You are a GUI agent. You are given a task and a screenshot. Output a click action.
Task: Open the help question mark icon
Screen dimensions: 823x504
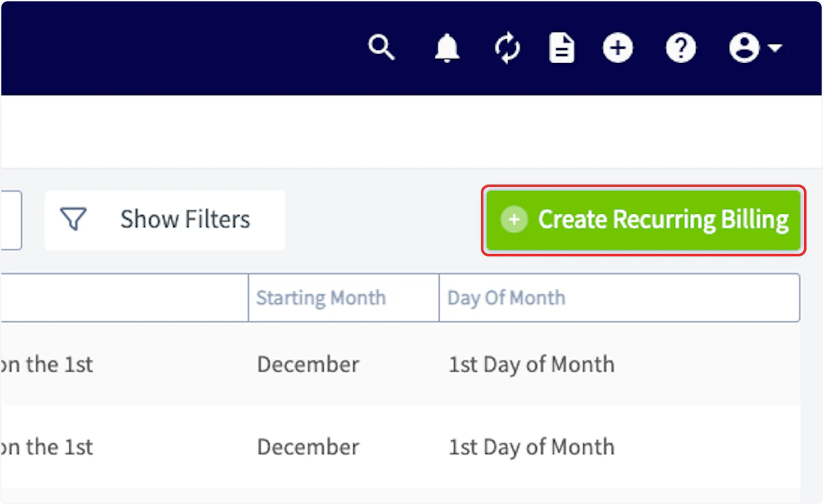(681, 48)
